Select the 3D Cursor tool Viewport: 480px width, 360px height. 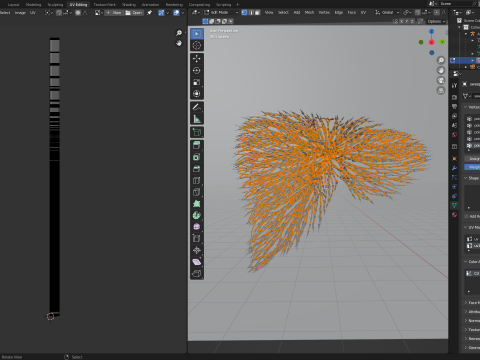tap(197, 45)
